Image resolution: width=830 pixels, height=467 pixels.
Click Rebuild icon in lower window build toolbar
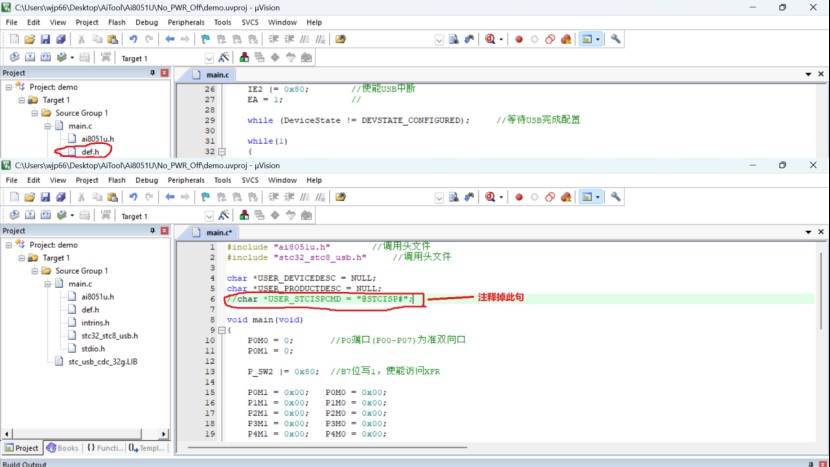pos(46,215)
